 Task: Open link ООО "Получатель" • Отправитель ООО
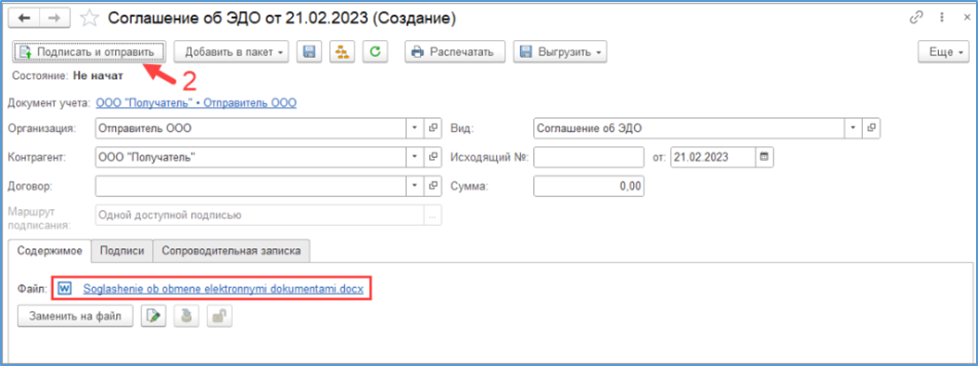(196, 102)
